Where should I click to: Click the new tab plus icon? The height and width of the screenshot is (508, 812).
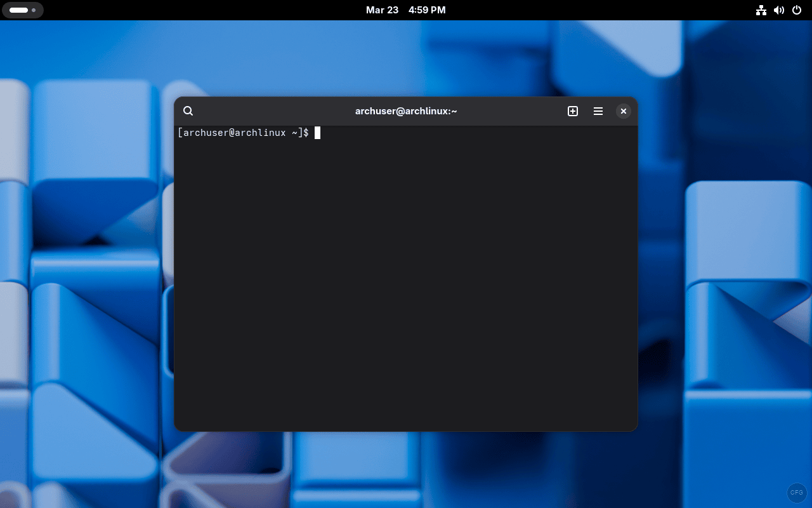tap(573, 110)
